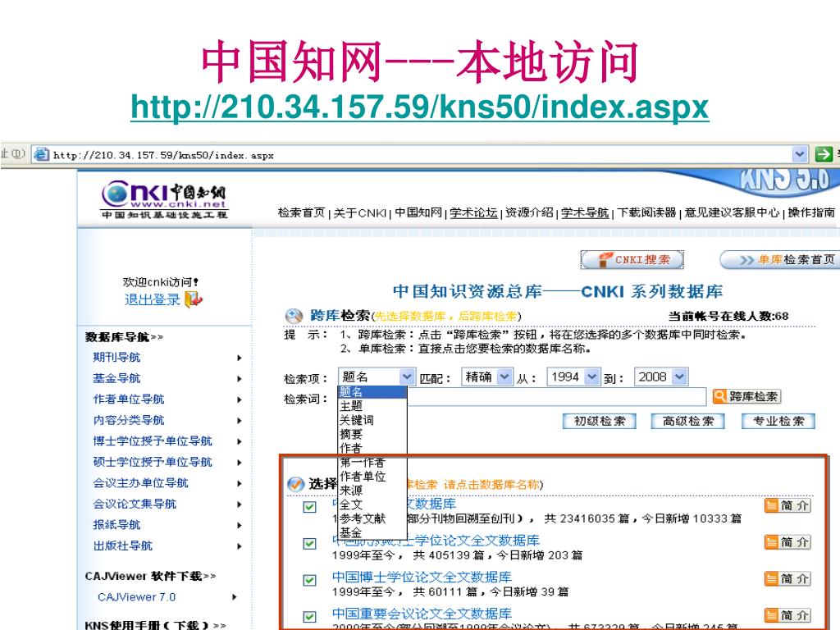Select 关键词 in the dropdown list

[x=372, y=420]
